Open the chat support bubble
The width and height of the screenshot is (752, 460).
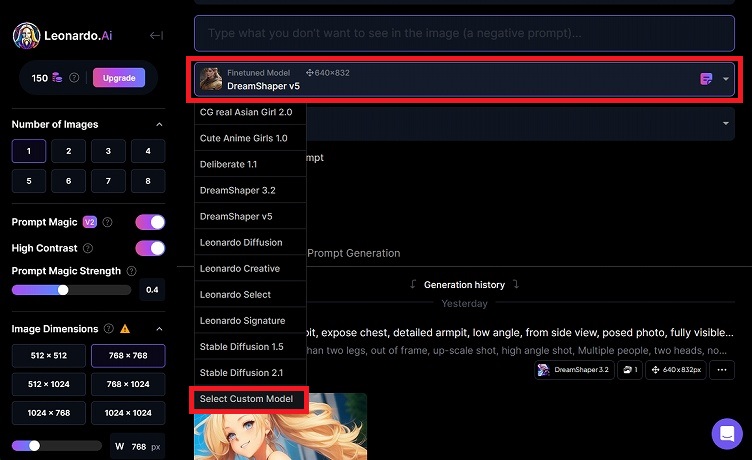pyautogui.click(x=727, y=434)
